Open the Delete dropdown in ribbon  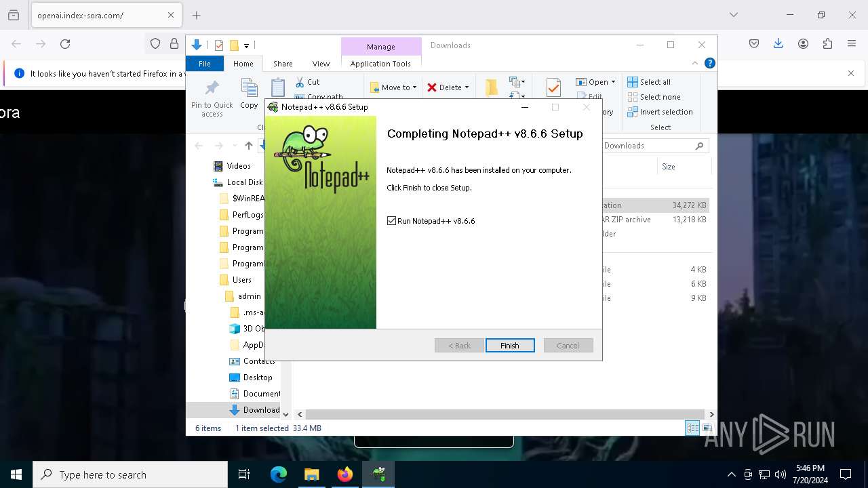[x=448, y=87]
